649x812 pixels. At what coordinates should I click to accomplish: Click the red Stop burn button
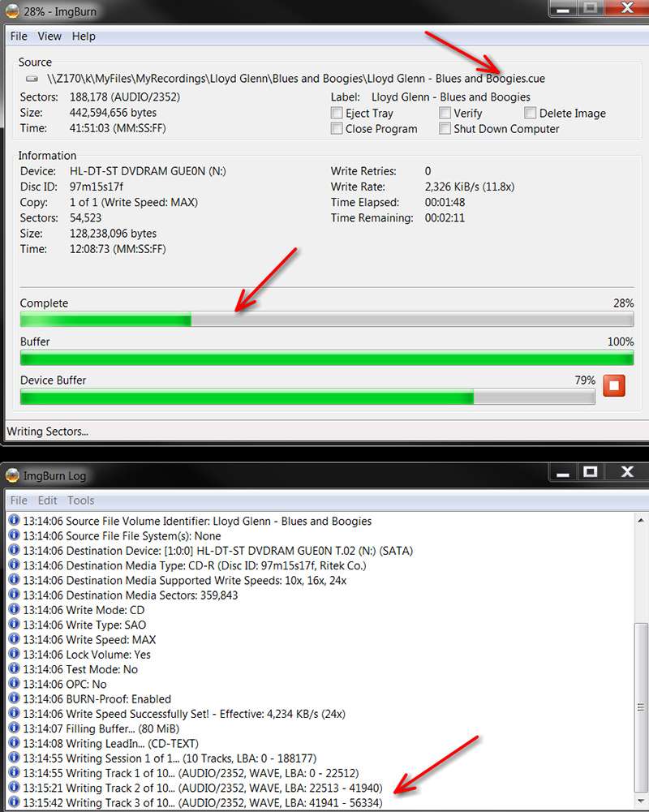point(614,385)
